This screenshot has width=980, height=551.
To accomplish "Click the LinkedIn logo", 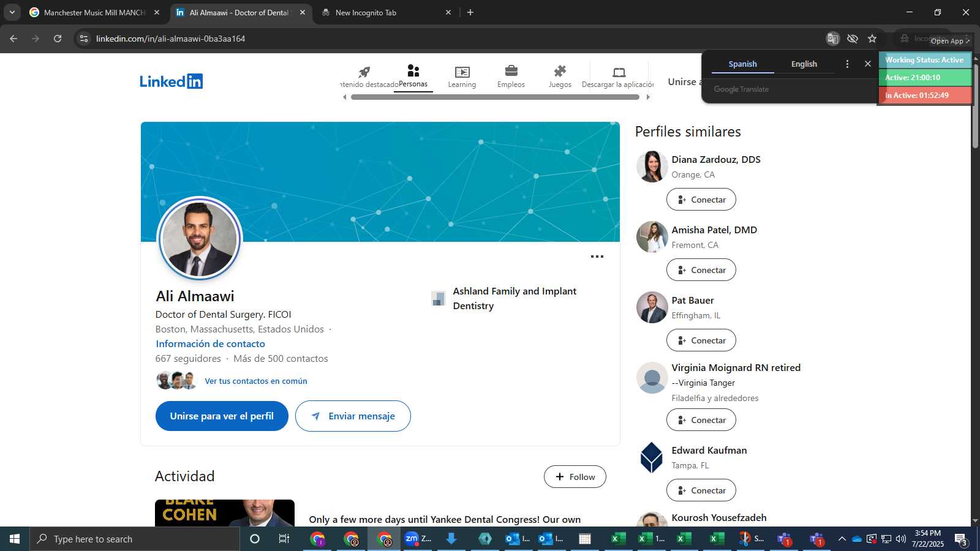I will [x=171, y=81].
